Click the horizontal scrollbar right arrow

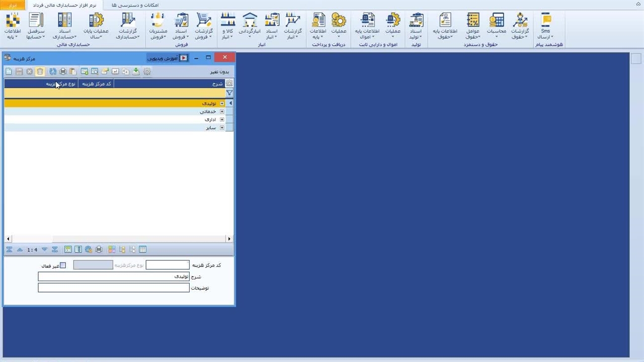tap(229, 239)
